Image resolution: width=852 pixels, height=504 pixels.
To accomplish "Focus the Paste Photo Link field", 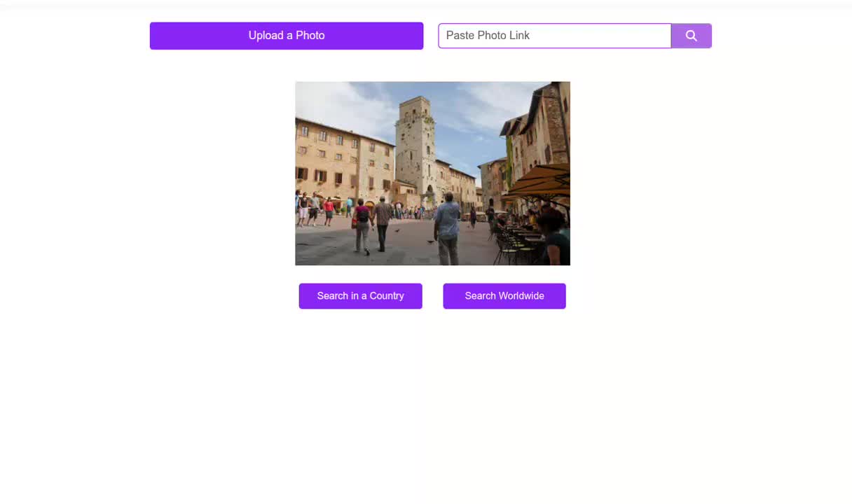I will click(554, 36).
